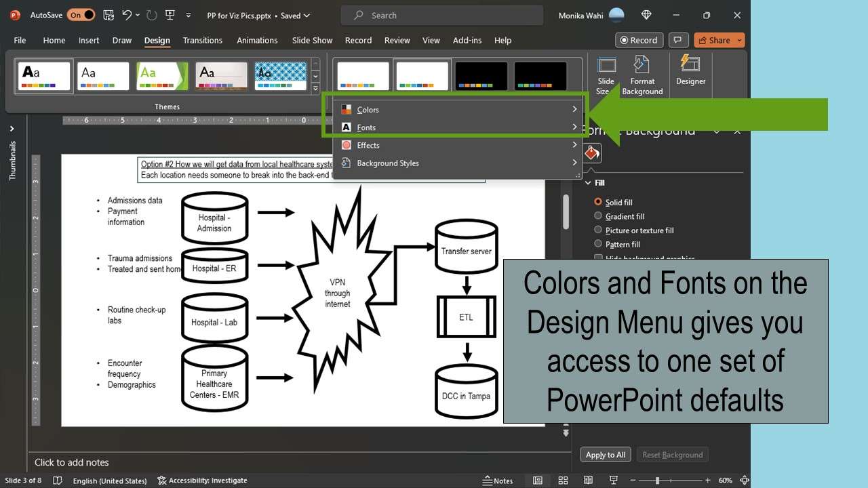Click the notes area labeled Click to add notes
This screenshot has width=868, height=488.
[x=203, y=462]
